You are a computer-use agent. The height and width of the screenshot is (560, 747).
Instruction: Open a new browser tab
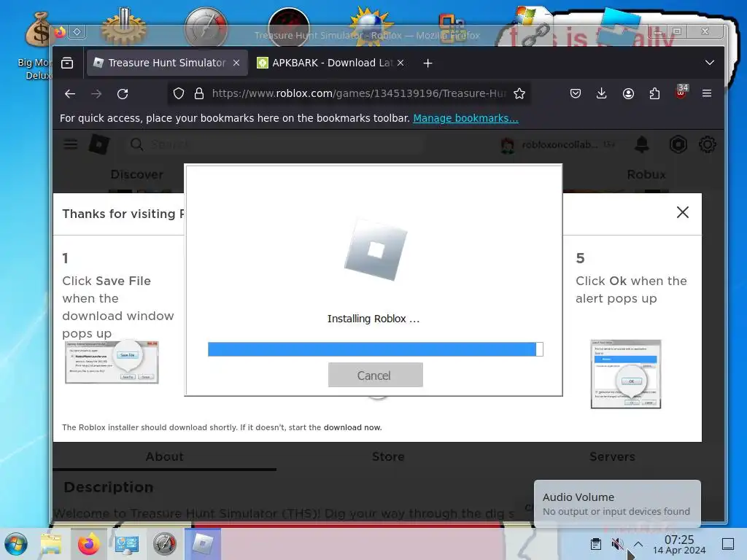click(x=427, y=63)
